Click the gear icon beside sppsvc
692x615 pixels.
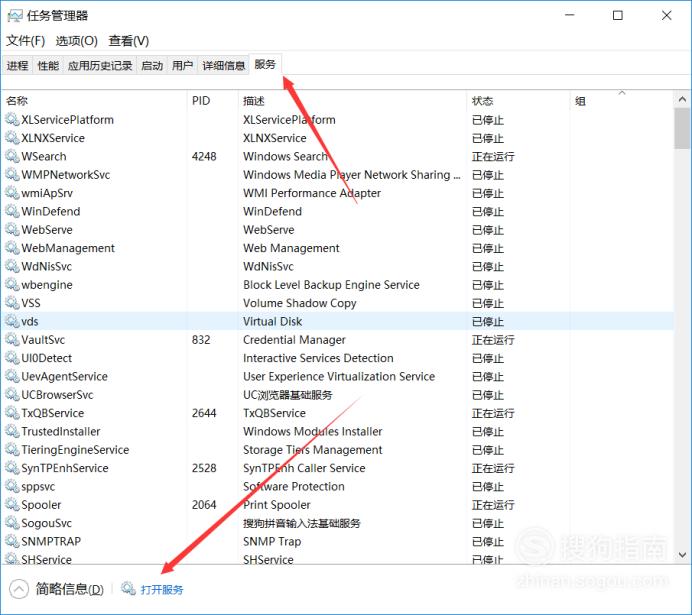click(x=12, y=486)
